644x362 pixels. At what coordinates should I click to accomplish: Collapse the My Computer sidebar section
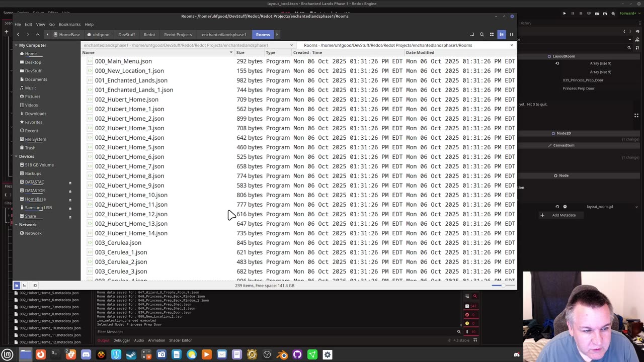pyautogui.click(x=16, y=45)
